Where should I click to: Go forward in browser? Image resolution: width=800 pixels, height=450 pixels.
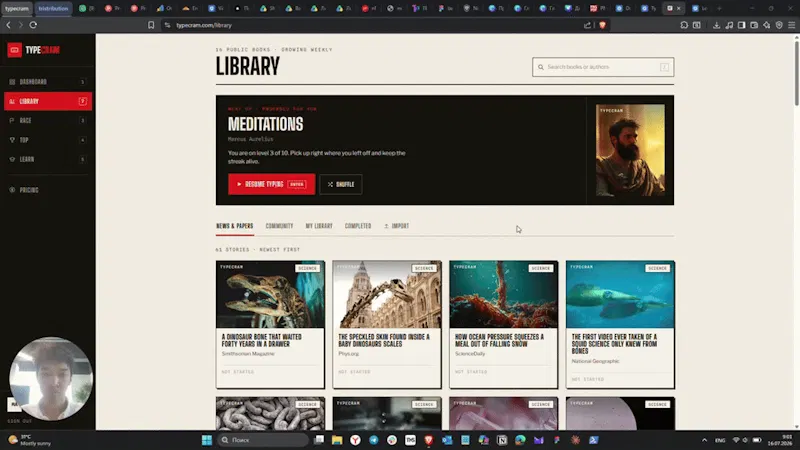pyautogui.click(x=20, y=25)
